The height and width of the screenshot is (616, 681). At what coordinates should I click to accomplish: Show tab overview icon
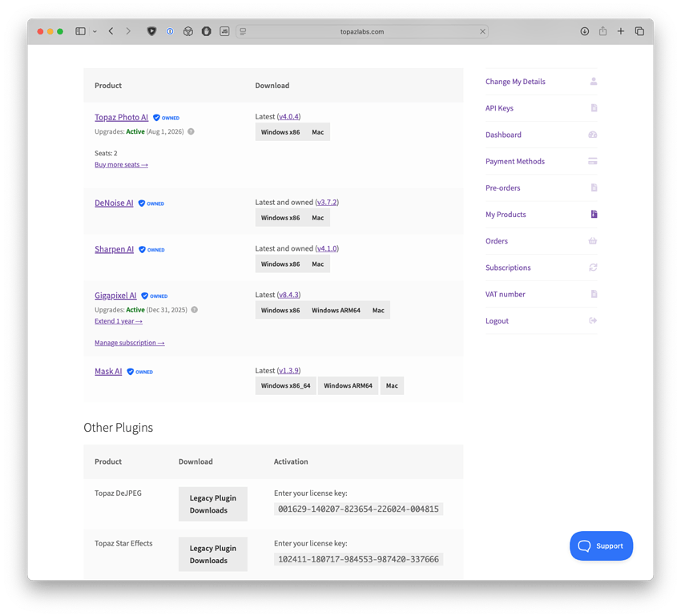(639, 31)
